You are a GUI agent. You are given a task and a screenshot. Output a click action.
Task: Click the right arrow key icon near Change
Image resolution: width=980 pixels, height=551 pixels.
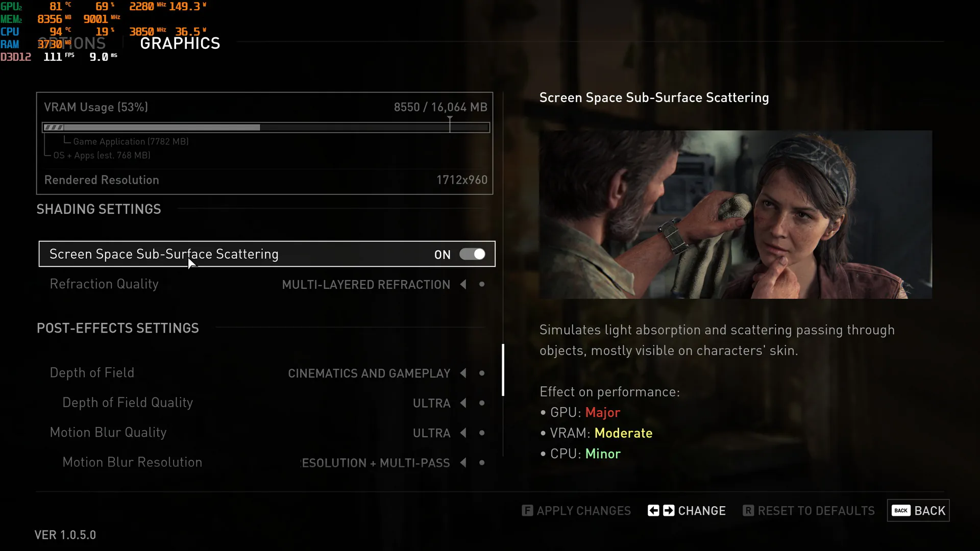point(669,511)
